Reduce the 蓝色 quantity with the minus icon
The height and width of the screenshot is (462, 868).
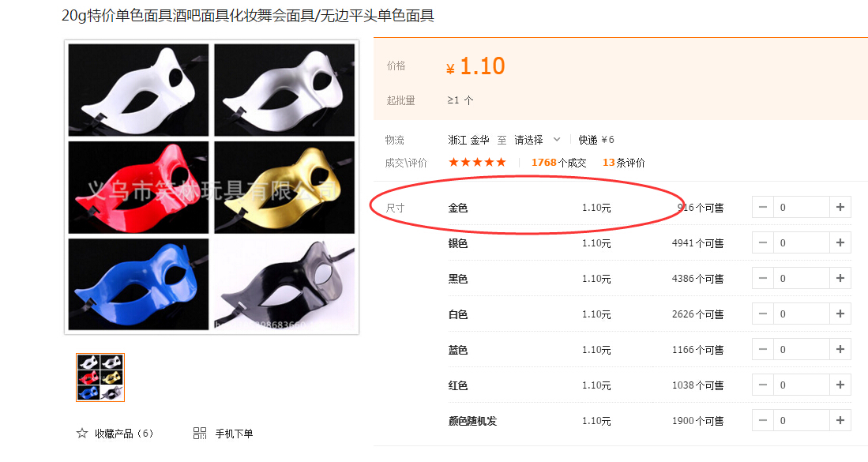pos(763,349)
